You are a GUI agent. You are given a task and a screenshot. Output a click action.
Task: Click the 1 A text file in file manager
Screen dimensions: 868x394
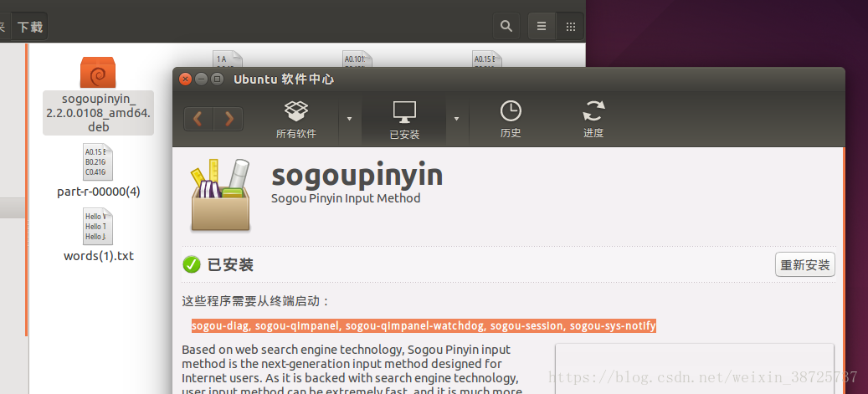[228, 59]
